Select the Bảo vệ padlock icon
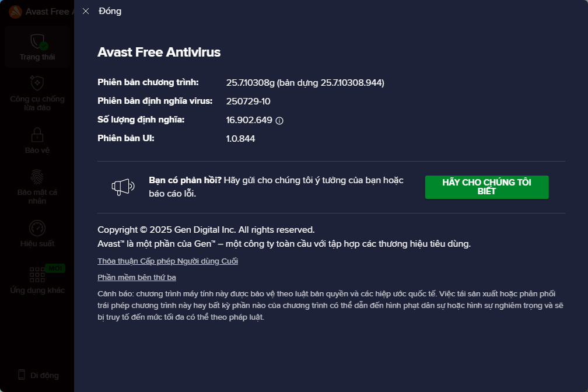This screenshot has height=392, width=588. 37,135
